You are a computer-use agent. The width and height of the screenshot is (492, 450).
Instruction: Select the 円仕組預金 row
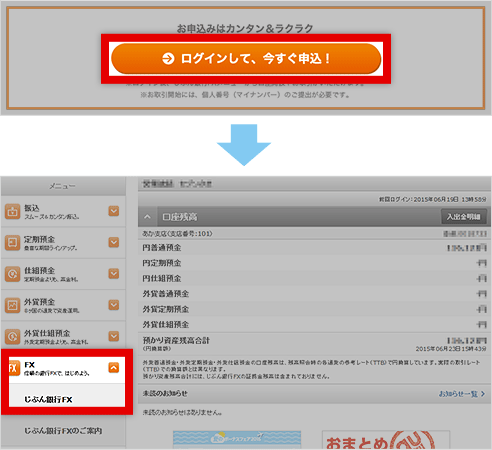[x=314, y=278]
